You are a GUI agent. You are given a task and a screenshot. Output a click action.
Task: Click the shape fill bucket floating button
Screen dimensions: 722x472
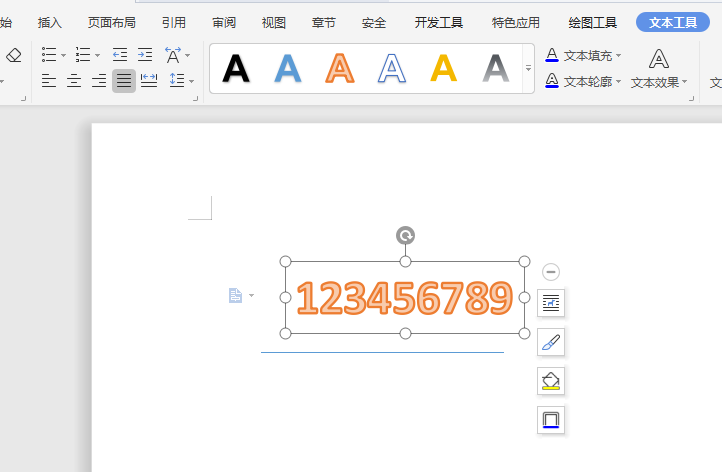pos(551,381)
